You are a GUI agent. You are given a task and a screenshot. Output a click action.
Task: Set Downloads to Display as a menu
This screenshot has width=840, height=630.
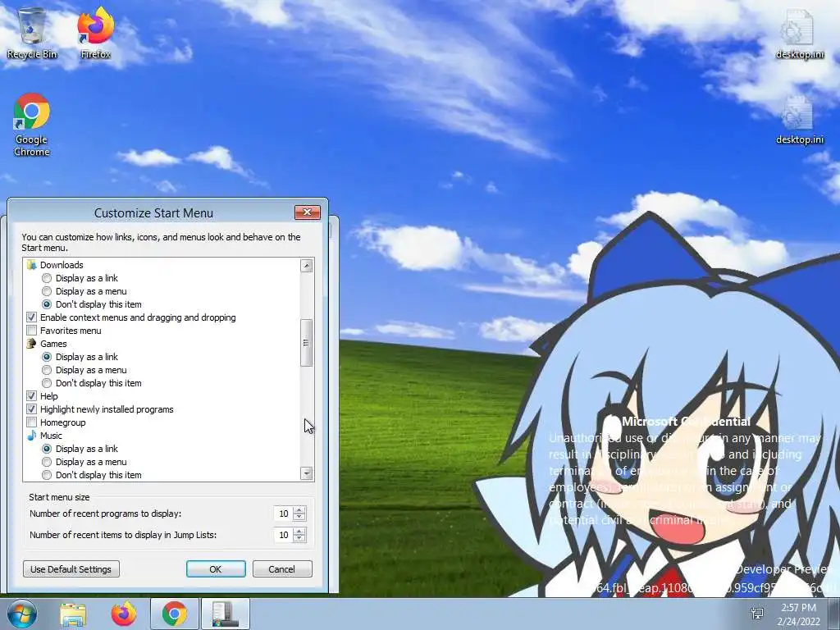click(x=47, y=291)
